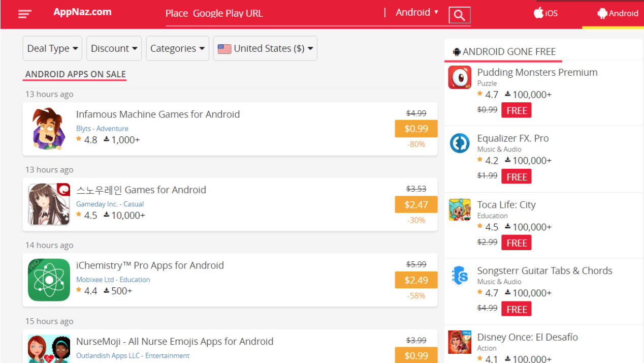Click the Place Google Play URL field
644x363 pixels.
pyautogui.click(x=274, y=14)
